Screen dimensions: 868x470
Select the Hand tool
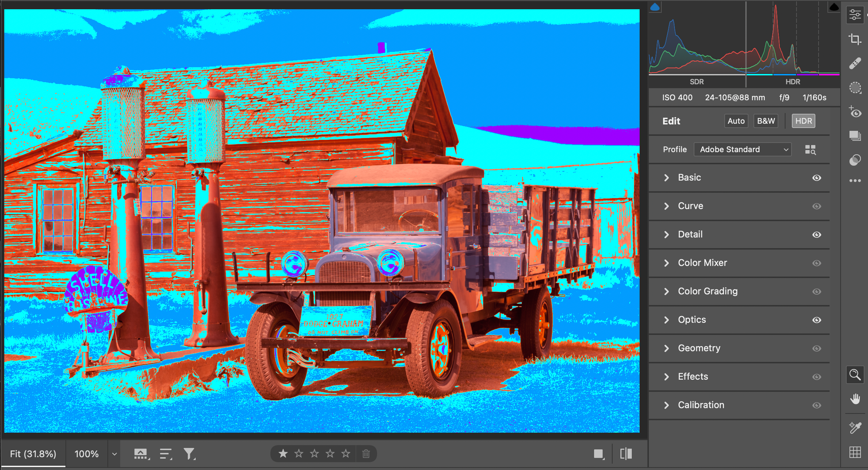[855, 399]
